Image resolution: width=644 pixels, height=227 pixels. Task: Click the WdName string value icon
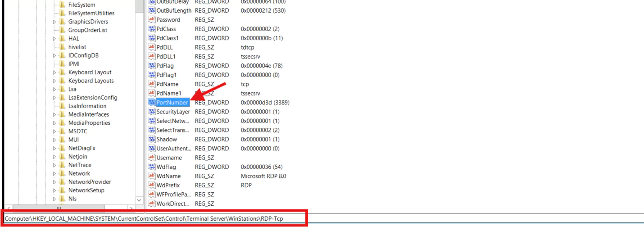[x=152, y=176]
